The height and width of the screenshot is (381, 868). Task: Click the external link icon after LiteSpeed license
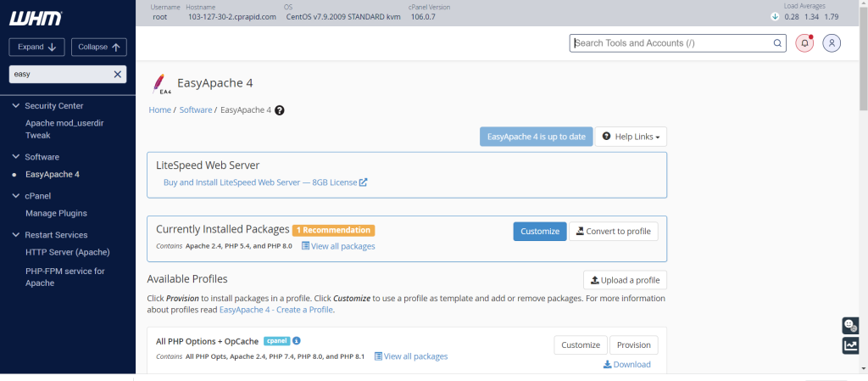[363, 182]
